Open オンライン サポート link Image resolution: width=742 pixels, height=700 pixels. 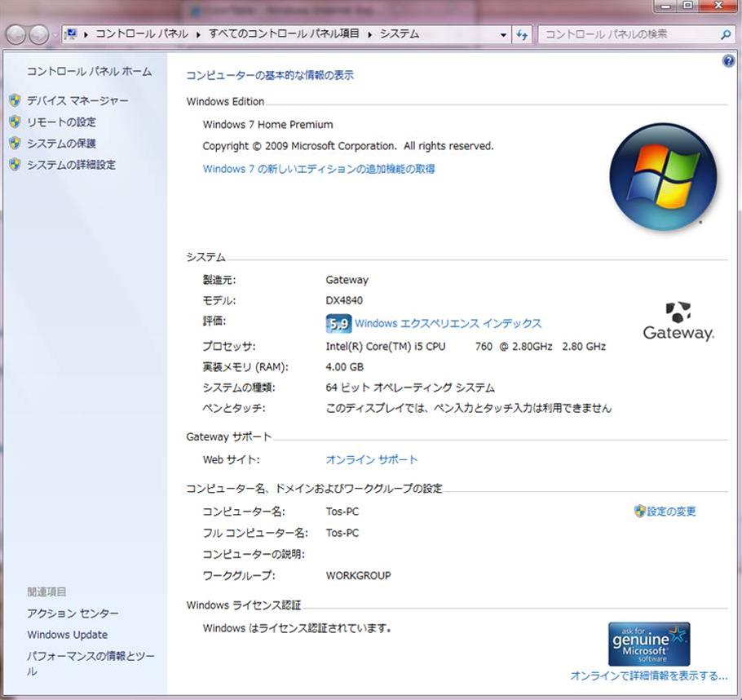(372, 460)
